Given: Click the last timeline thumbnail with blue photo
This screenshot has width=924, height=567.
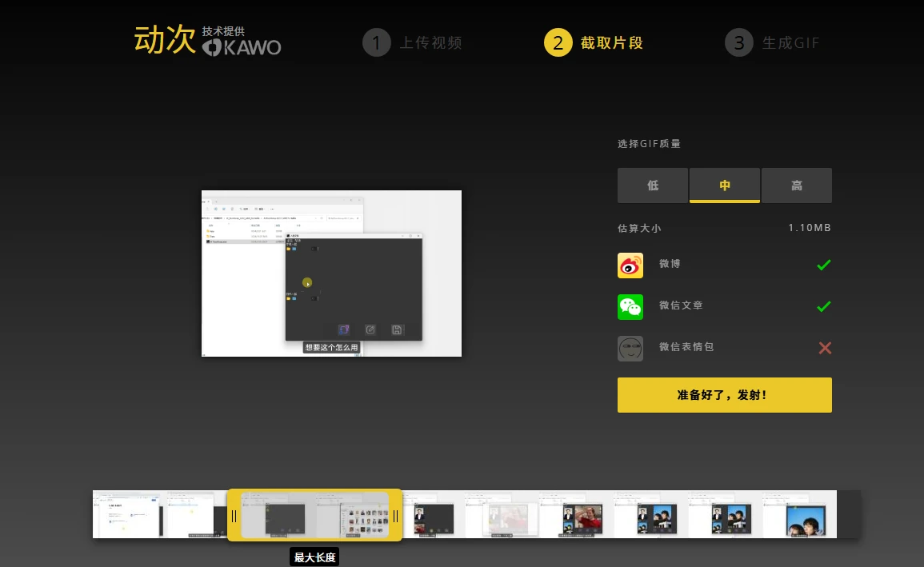Looking at the screenshot, I should coord(798,514).
